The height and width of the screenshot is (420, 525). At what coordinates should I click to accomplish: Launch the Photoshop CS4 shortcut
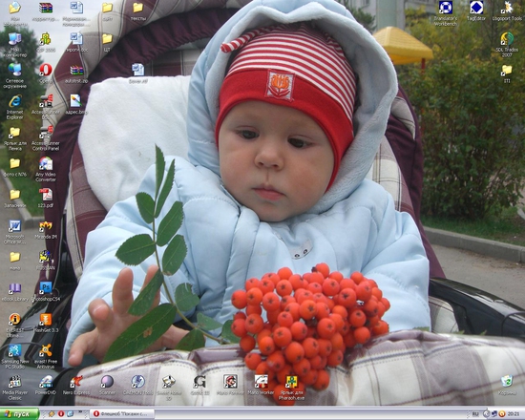(x=46, y=288)
